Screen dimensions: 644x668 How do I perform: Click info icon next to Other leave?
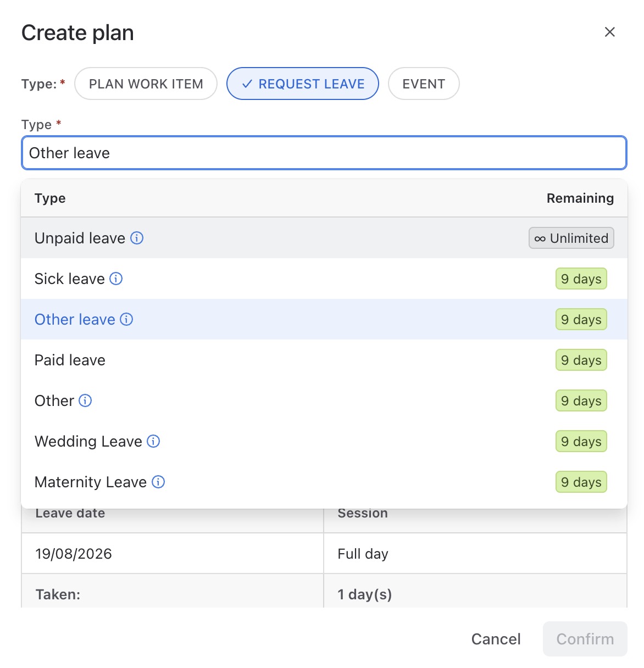tap(126, 319)
